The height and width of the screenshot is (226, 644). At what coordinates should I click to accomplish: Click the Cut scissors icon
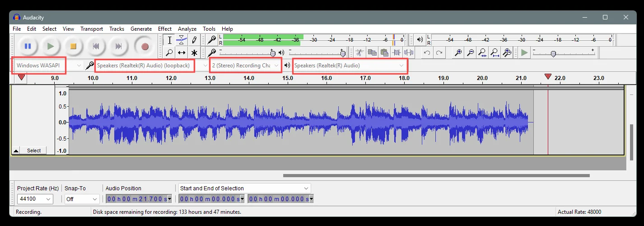359,53
